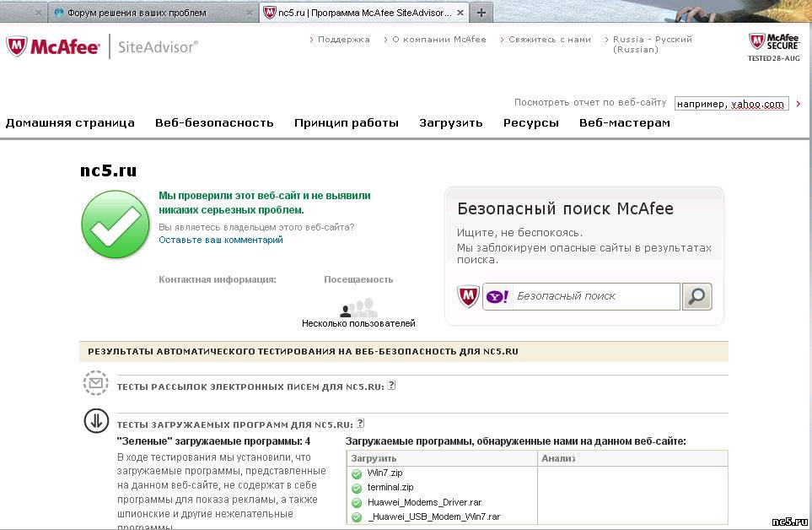Viewport: 812px width, 530px height.
Task: Change language via Russia - Русский link
Action: 652,44
